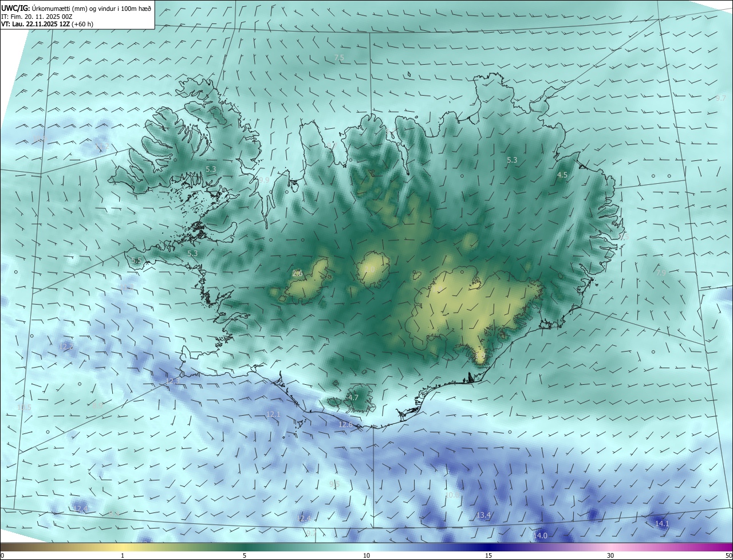Click the yellow part of the color scale
Screen dimensions: 733x560
coord(123,547)
